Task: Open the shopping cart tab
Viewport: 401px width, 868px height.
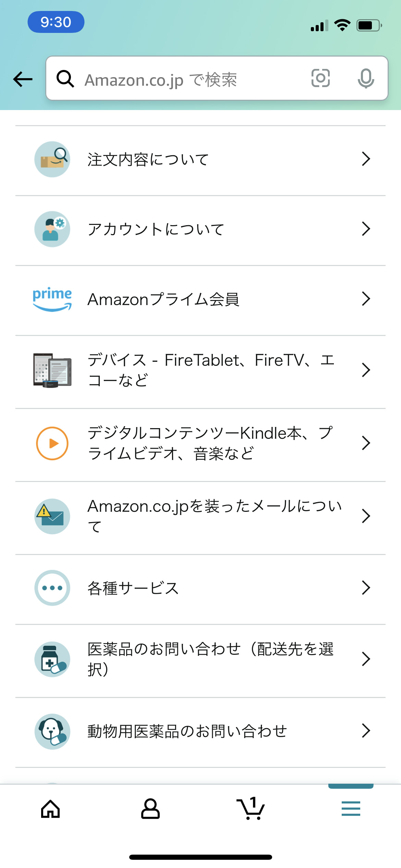Action: 251,809
